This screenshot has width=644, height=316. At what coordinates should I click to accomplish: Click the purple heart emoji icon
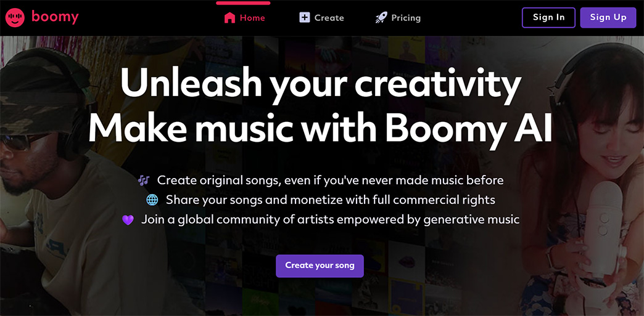click(x=128, y=220)
